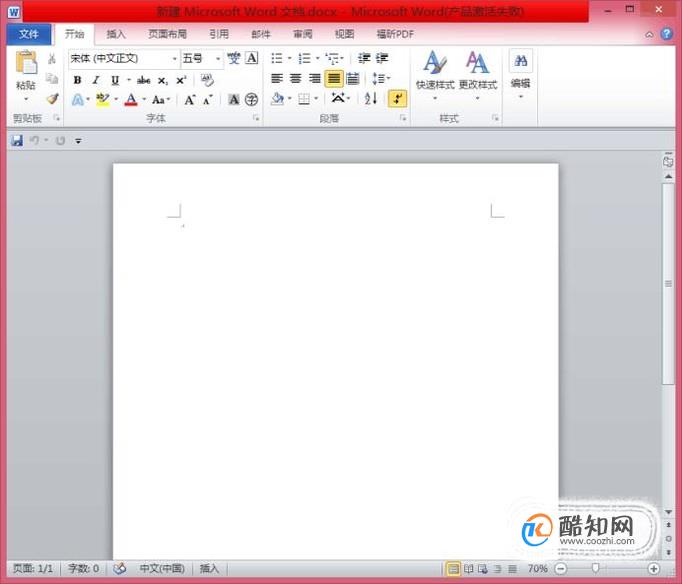This screenshot has height=584, width=682.
Task: Open the Change Case Aa dropdown
Action: 160,100
